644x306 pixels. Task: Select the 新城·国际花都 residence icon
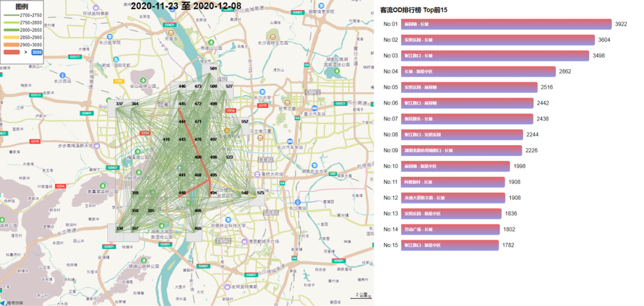tap(117, 60)
